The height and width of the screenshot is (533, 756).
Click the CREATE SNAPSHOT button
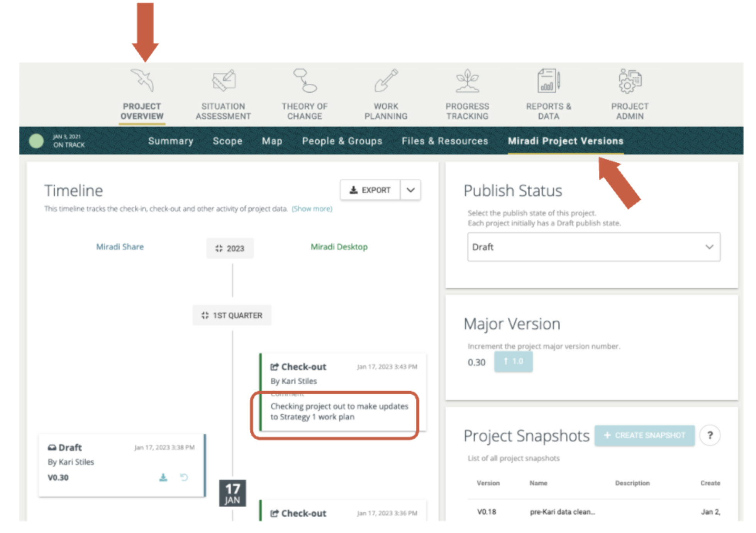click(x=644, y=435)
